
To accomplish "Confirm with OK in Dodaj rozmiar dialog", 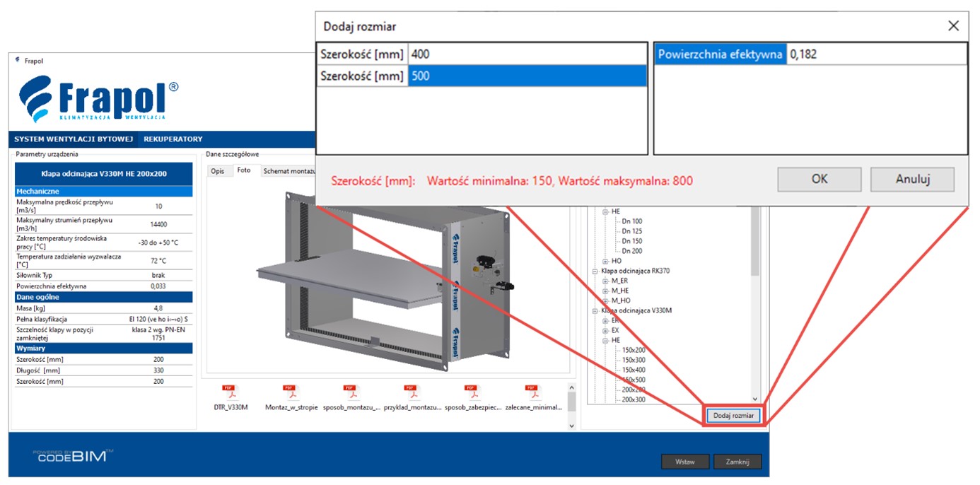I will (x=819, y=179).
